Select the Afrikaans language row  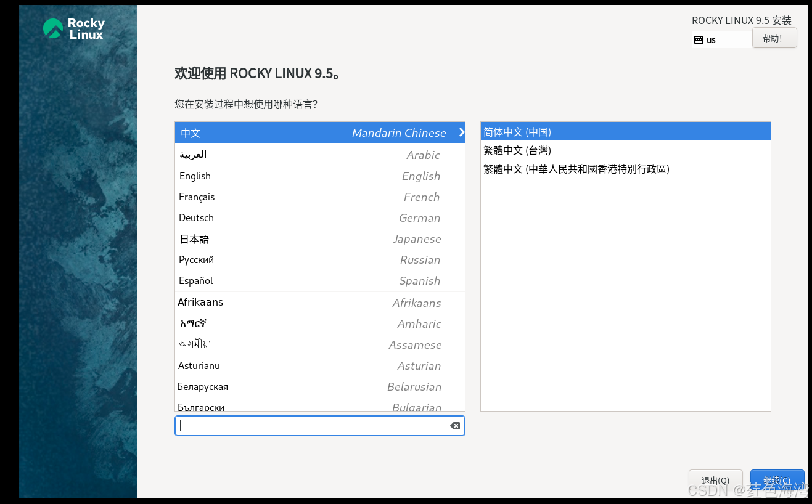[x=319, y=303]
